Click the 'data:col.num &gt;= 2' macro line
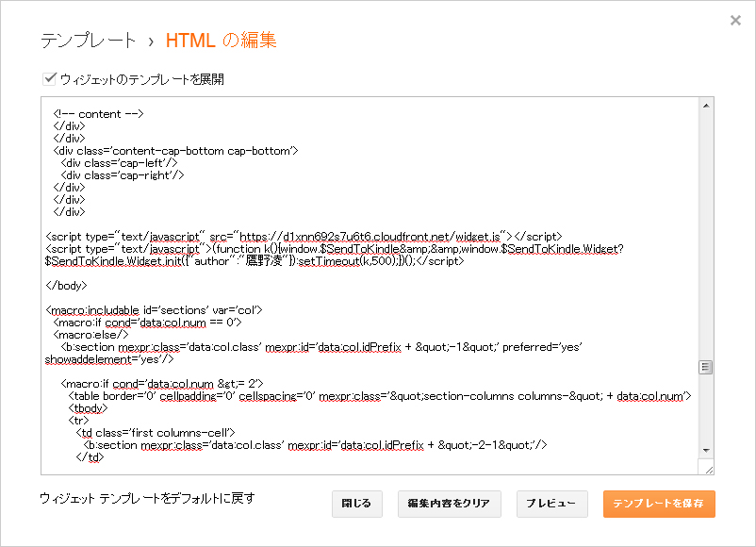Image resolution: width=756 pixels, height=547 pixels. (x=162, y=384)
